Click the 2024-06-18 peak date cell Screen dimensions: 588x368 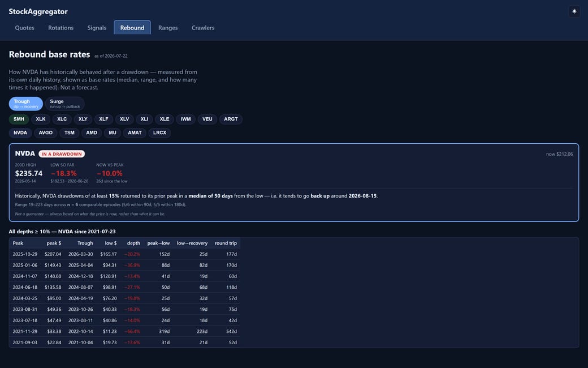[25, 287]
